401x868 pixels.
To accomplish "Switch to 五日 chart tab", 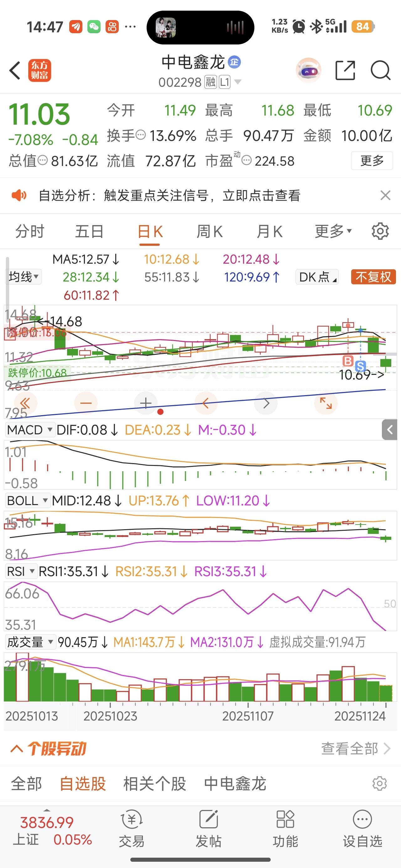I will [x=89, y=231].
